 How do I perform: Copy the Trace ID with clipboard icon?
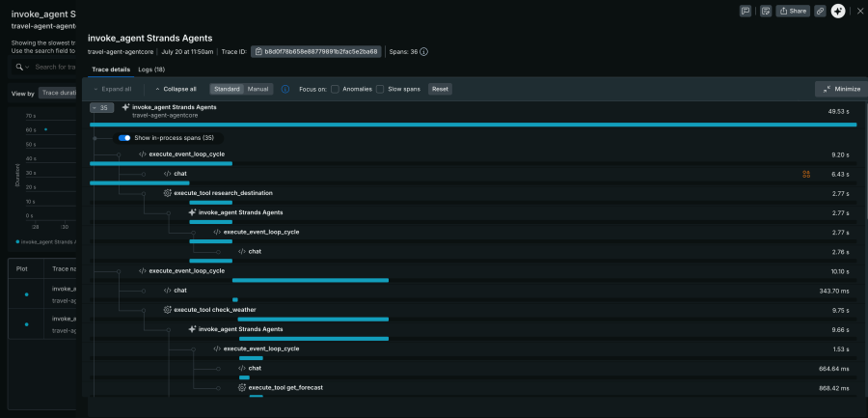point(316,51)
